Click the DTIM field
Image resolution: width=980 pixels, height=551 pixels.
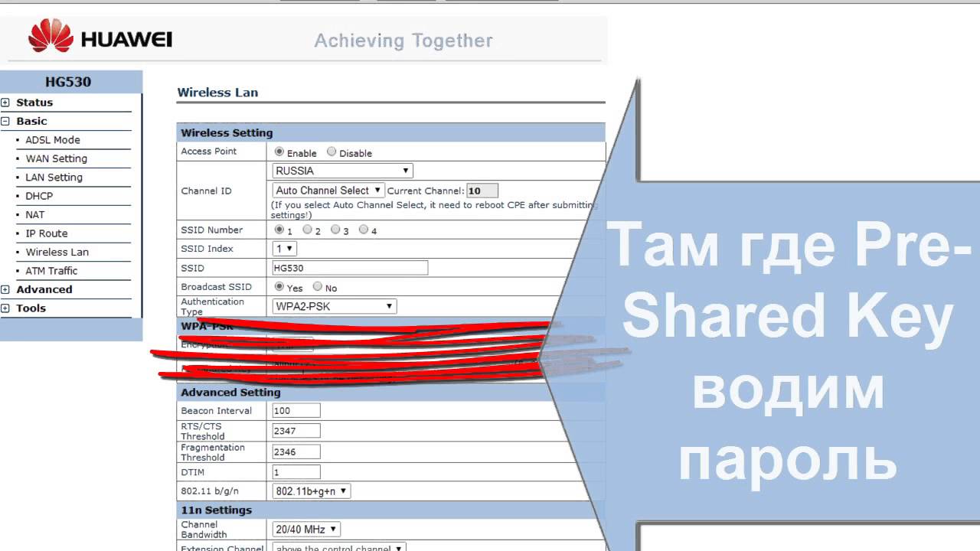click(x=296, y=472)
